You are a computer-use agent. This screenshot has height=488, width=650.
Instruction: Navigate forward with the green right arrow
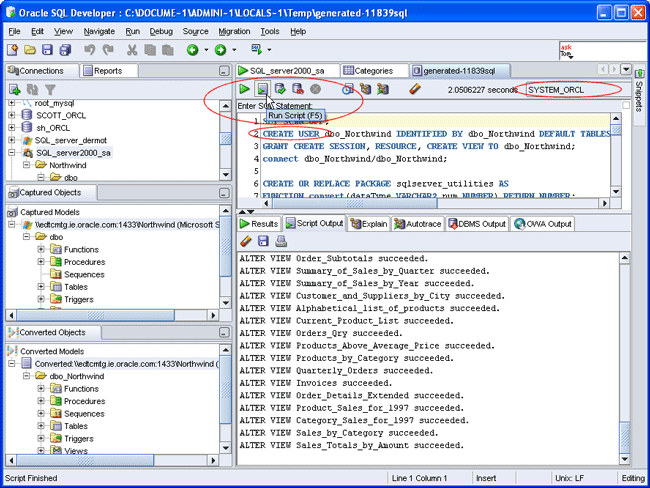[x=220, y=50]
